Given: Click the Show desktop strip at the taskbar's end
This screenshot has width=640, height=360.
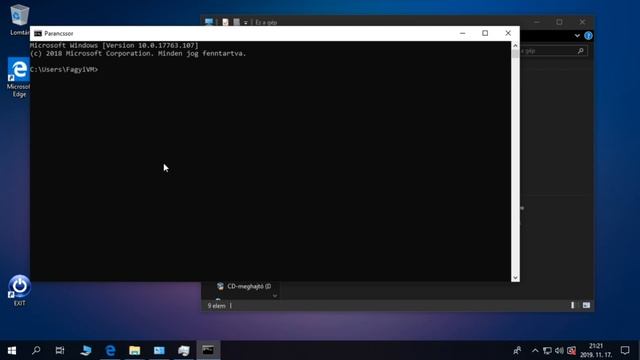Looking at the screenshot, I should pos(638,350).
